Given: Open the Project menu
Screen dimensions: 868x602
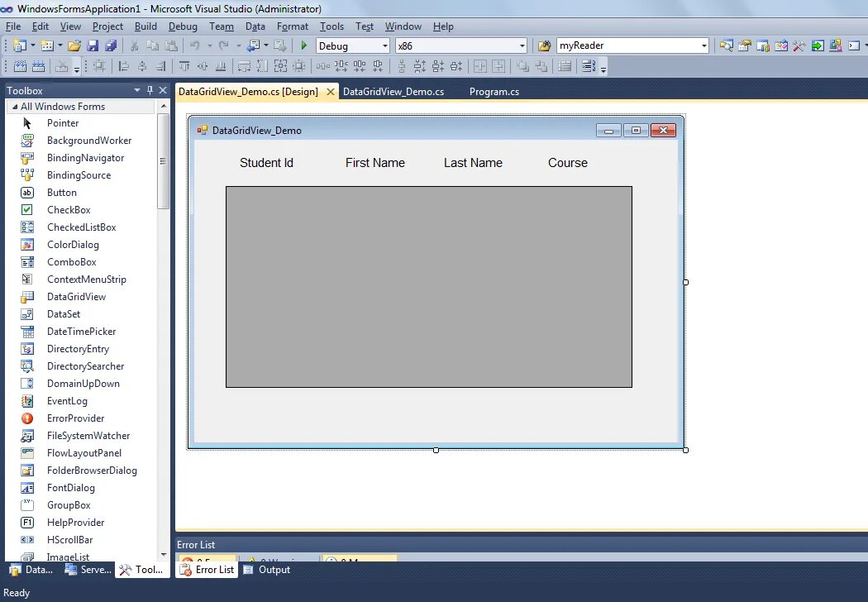Looking at the screenshot, I should click(x=107, y=26).
